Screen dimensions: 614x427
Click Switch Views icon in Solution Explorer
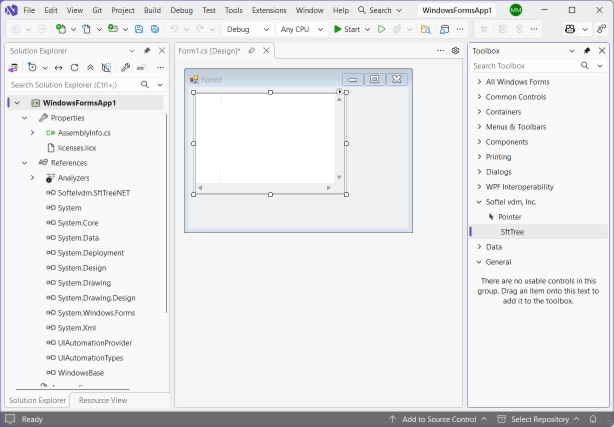(13, 68)
